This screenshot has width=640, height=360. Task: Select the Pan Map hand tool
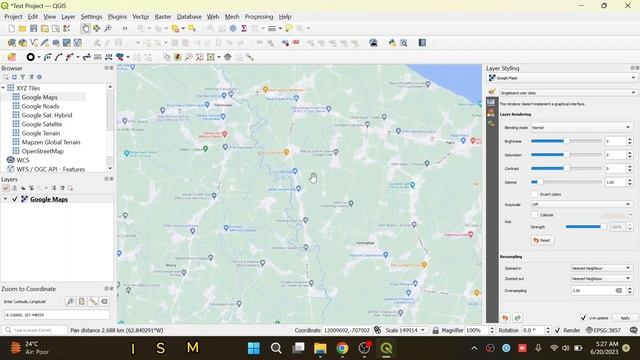pyautogui.click(x=85, y=28)
